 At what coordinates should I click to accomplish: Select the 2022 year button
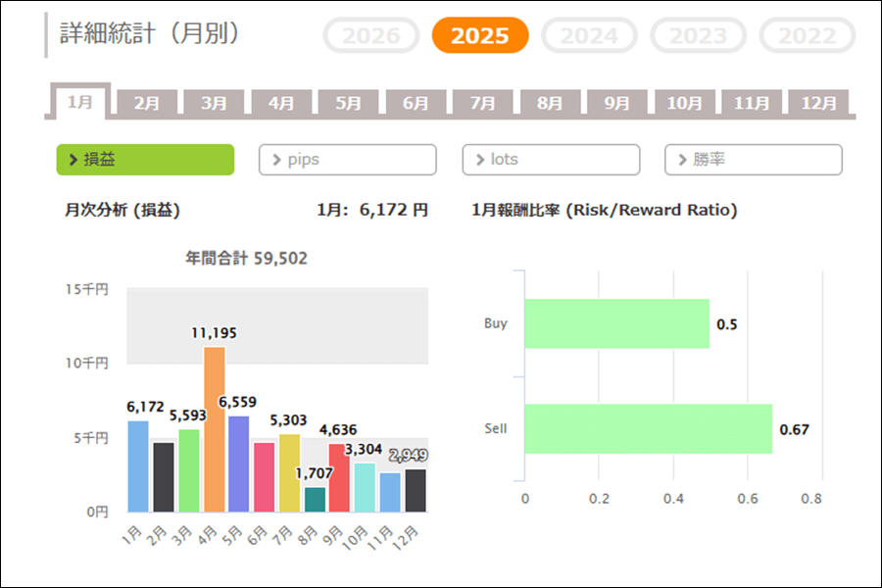pos(807,36)
